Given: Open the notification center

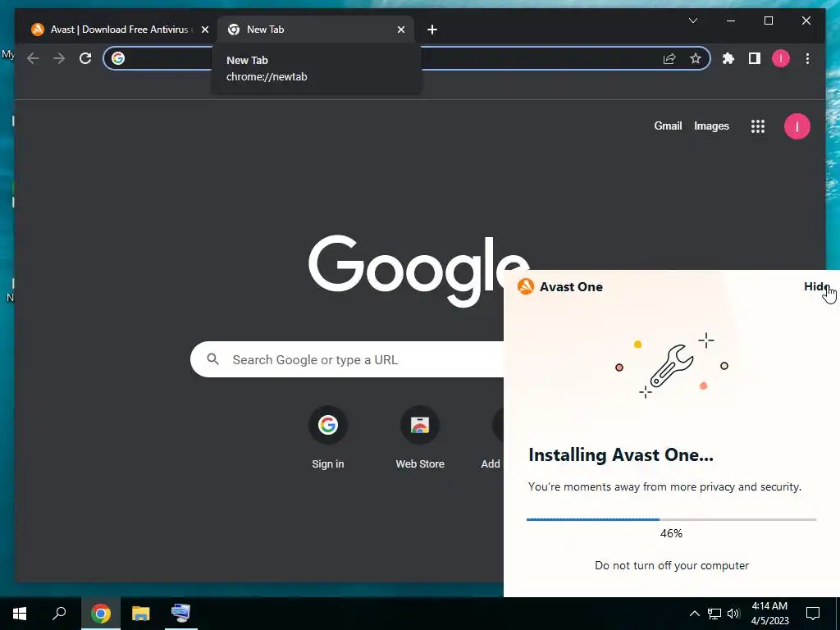Looking at the screenshot, I should pyautogui.click(x=813, y=614).
